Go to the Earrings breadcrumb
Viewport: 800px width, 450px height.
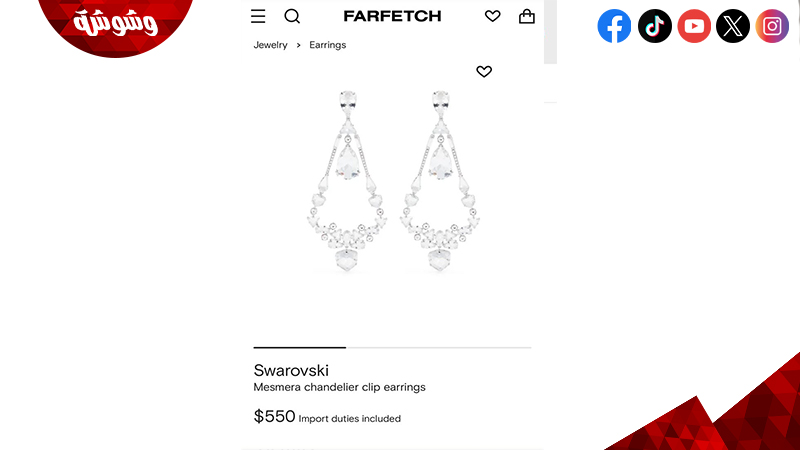(328, 45)
